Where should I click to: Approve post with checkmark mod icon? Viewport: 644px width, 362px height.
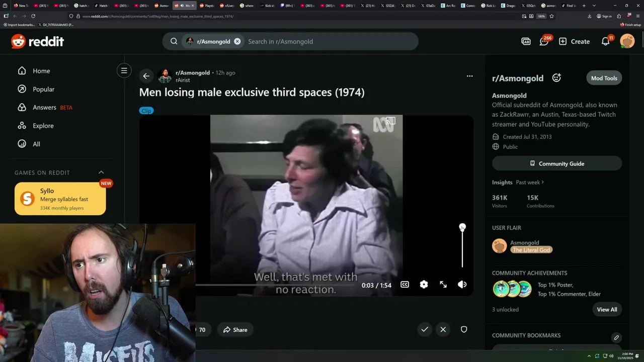pos(425,329)
